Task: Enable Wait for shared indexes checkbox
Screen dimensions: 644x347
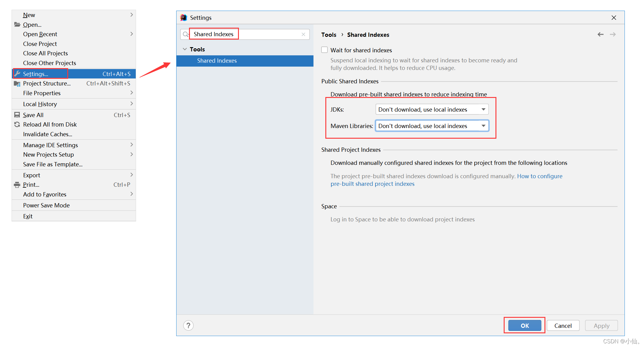Action: pyautogui.click(x=324, y=50)
